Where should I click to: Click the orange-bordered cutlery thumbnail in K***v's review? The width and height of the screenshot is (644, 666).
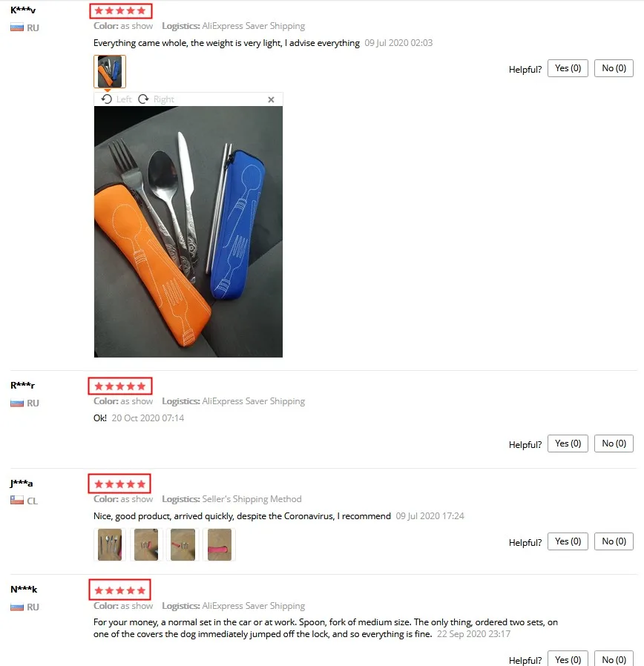[x=110, y=71]
